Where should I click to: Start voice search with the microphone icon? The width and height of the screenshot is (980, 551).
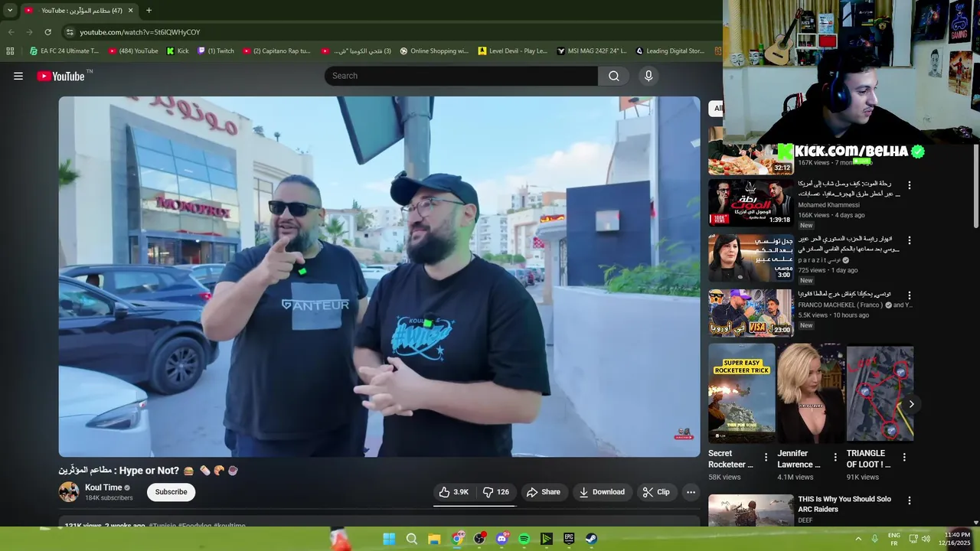click(x=648, y=76)
